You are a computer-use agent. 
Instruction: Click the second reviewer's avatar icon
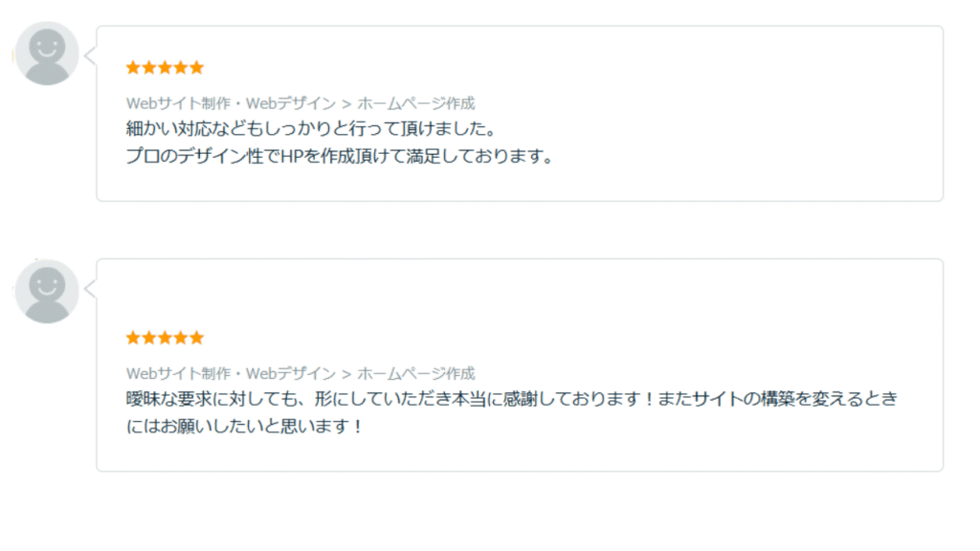click(47, 292)
